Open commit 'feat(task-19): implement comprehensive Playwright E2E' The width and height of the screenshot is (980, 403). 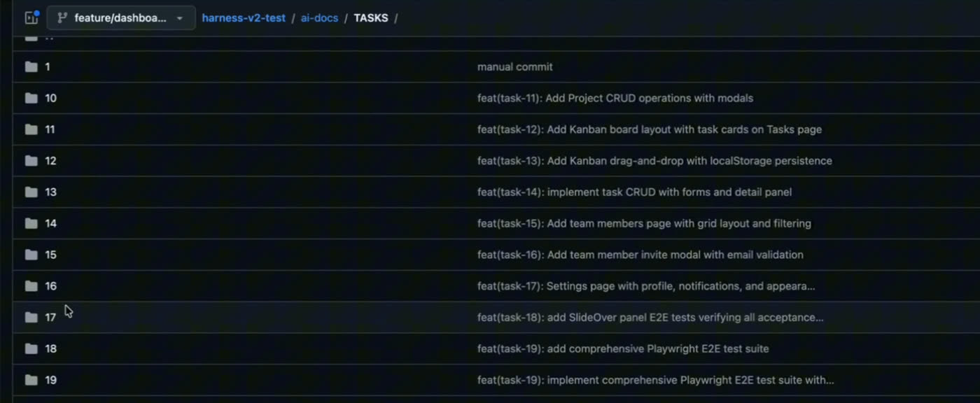click(x=655, y=380)
